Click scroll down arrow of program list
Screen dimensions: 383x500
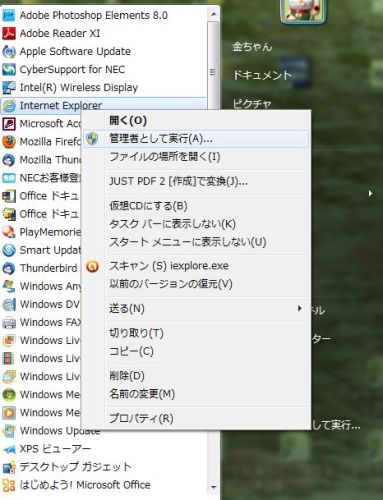[213, 487]
